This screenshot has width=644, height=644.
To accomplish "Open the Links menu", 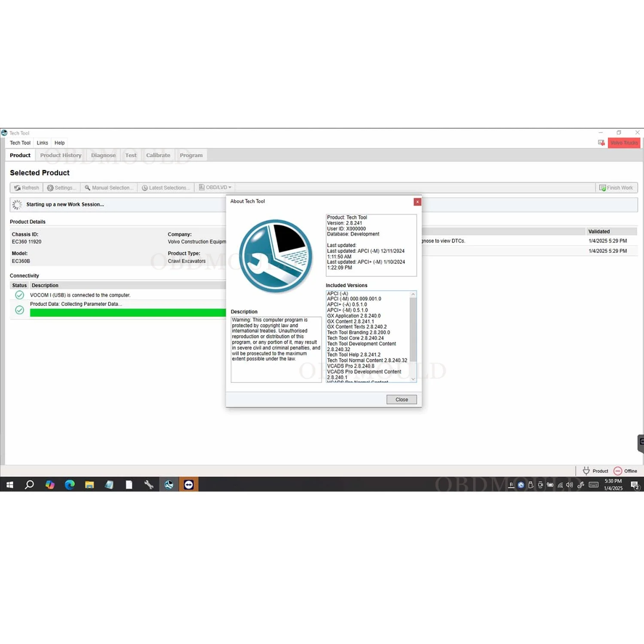I will (43, 143).
